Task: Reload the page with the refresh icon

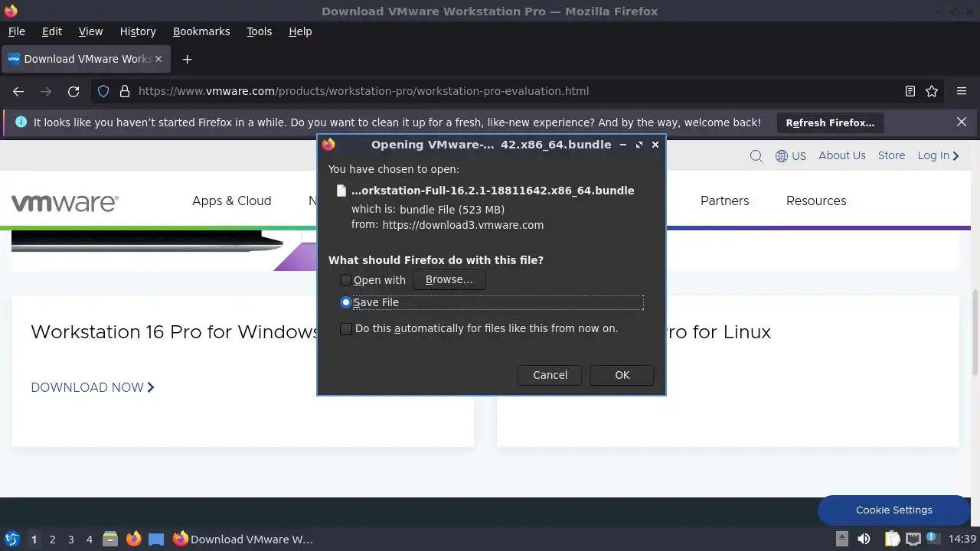Action: (73, 91)
